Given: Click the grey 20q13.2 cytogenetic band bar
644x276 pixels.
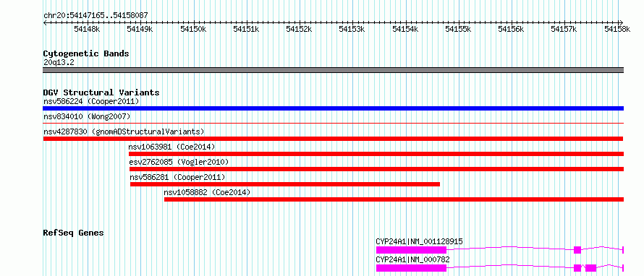Looking at the screenshot, I should (x=333, y=70).
